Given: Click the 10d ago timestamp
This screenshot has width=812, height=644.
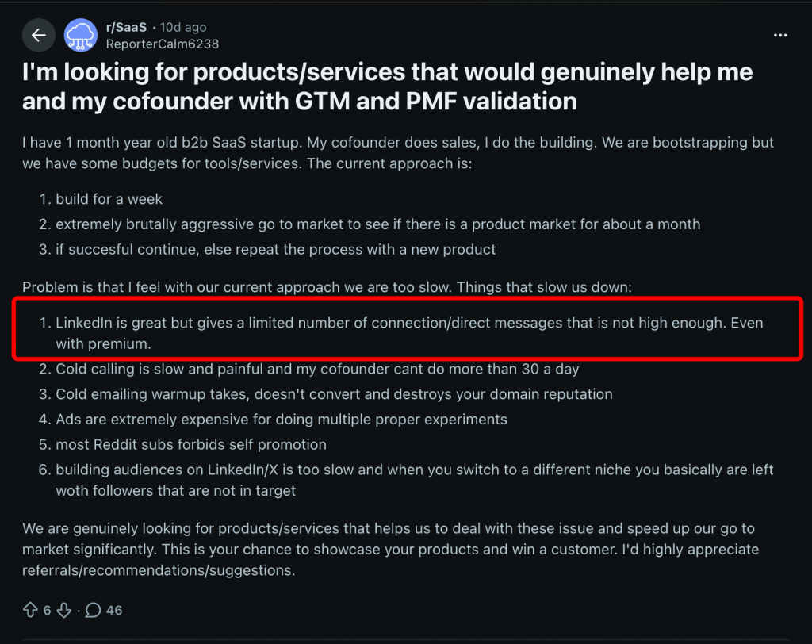Looking at the screenshot, I should point(182,26).
